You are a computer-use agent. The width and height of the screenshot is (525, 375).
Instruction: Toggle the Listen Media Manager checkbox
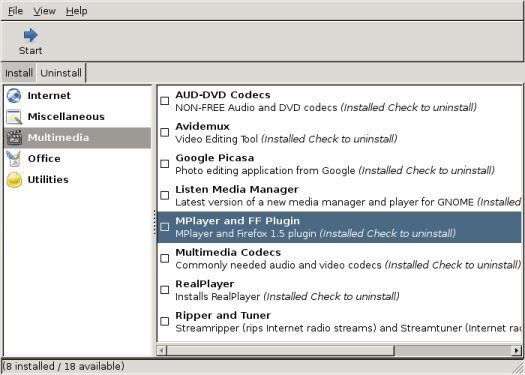click(165, 195)
